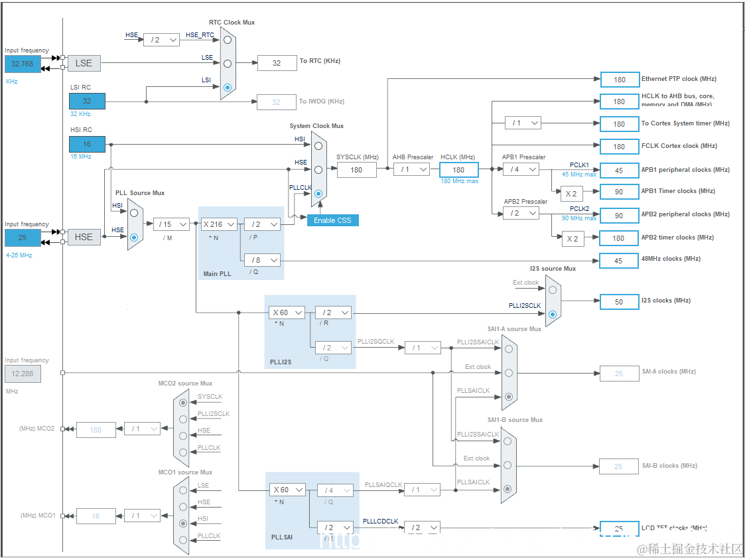Viewport: 747px width, 560px height.
Task: Select HSE radio on System Clock Mux
Action: (x=318, y=170)
